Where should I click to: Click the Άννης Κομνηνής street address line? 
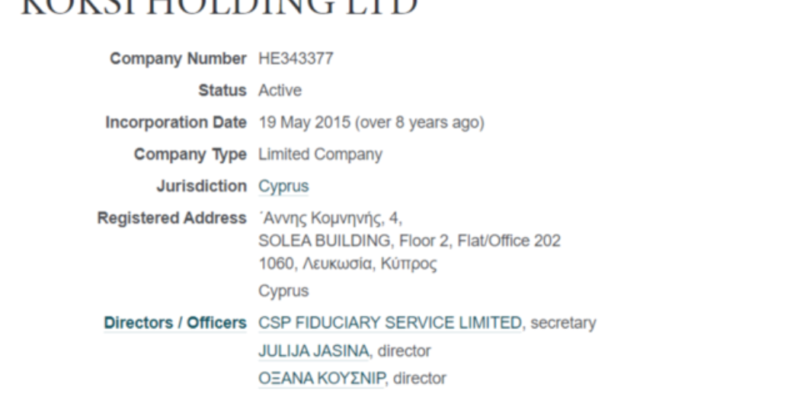[330, 218]
